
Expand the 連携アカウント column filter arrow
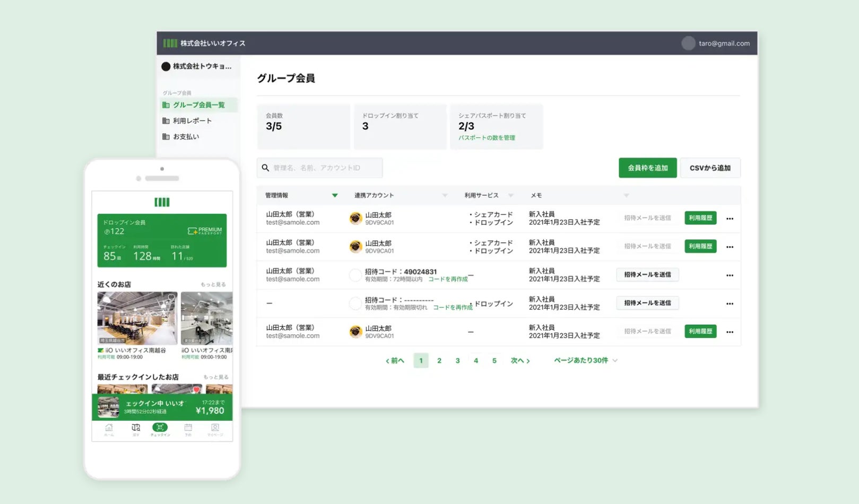[445, 195]
